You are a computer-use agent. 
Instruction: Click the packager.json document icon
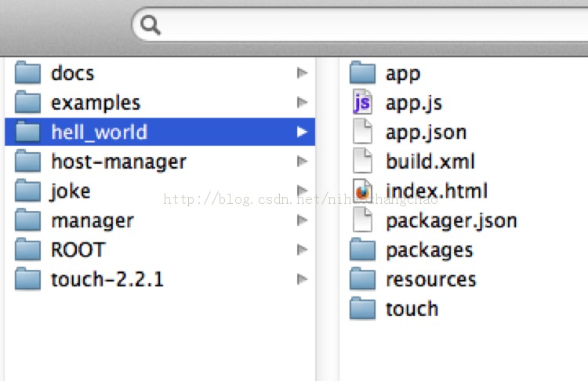[362, 220]
